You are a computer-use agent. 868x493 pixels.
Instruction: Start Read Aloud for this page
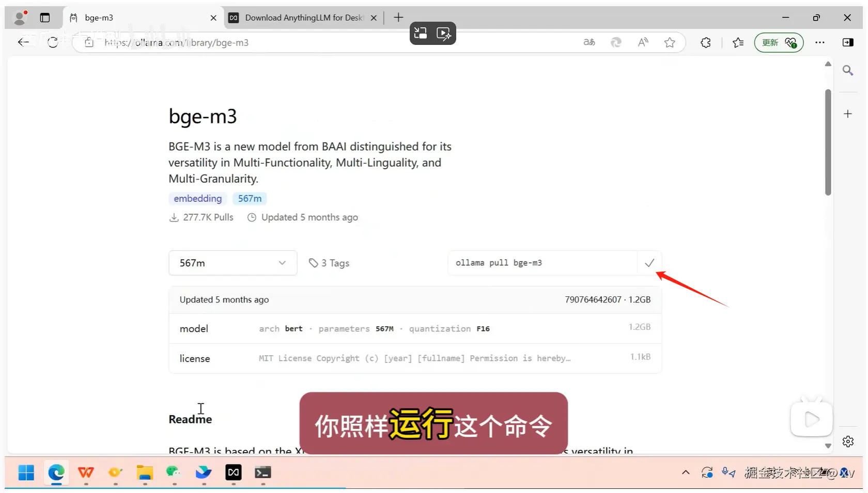pos(643,42)
